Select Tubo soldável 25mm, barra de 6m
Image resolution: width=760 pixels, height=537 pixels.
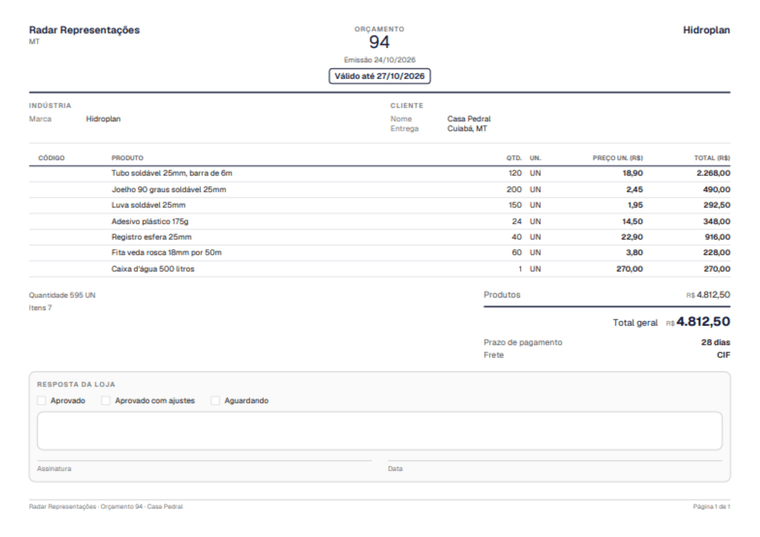172,173
